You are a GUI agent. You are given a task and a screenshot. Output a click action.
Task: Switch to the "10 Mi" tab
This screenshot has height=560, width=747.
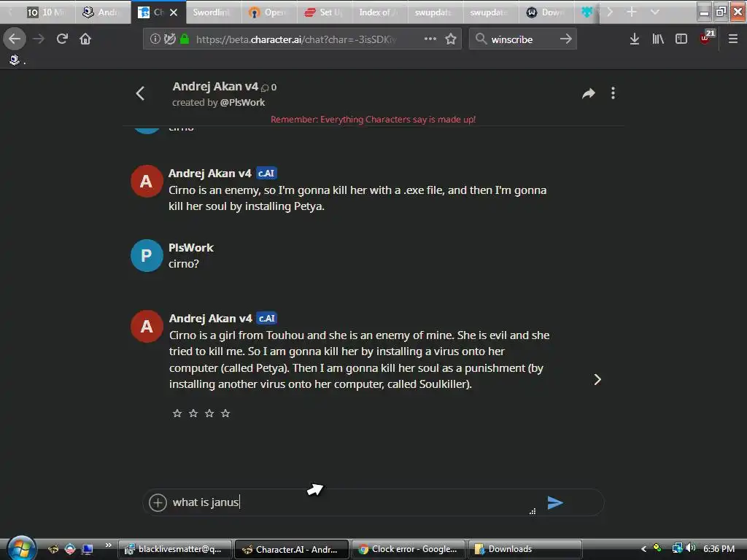point(46,12)
